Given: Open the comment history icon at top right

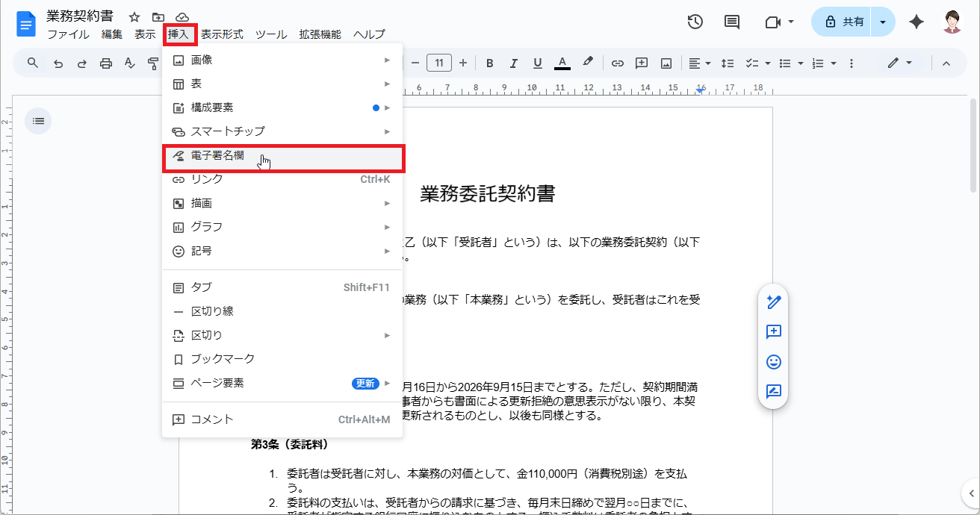Looking at the screenshot, I should 731,22.
